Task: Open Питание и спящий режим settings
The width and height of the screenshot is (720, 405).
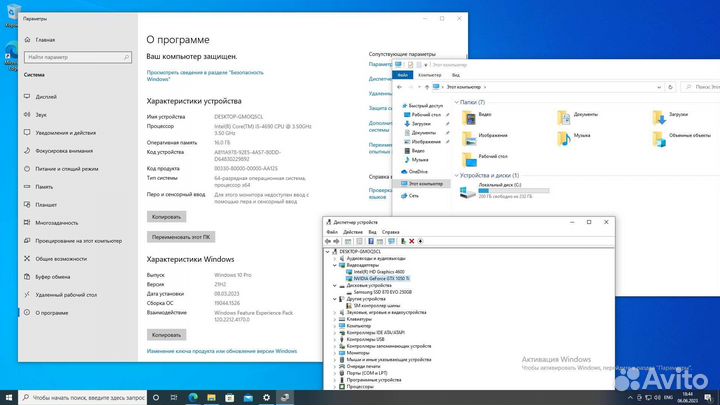Action: (67, 169)
